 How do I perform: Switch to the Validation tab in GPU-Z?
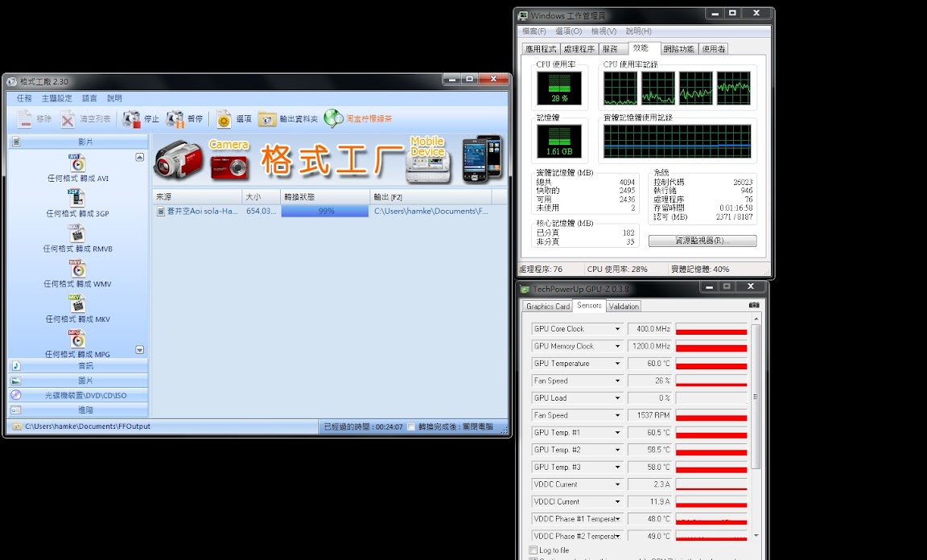[x=624, y=307]
